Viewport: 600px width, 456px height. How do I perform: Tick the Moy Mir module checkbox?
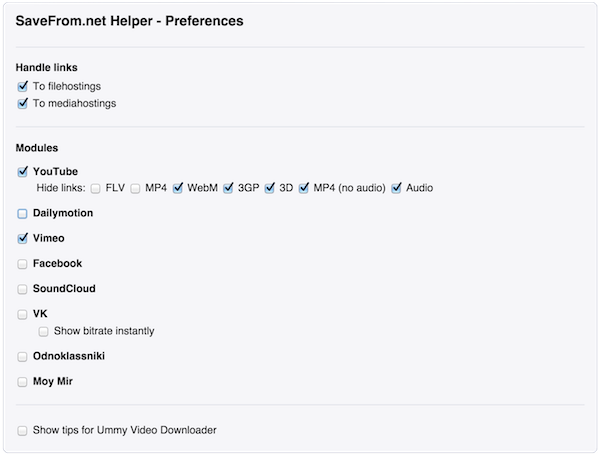(x=23, y=382)
